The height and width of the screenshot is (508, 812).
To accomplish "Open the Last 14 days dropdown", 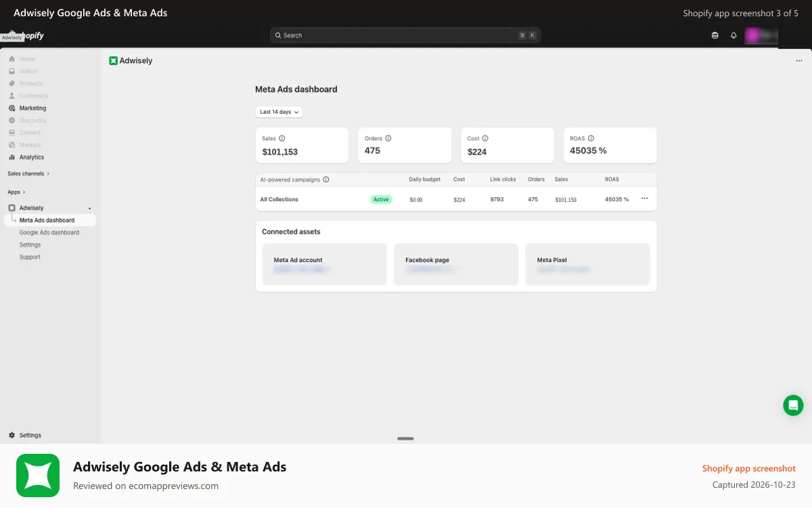I will 279,112.
